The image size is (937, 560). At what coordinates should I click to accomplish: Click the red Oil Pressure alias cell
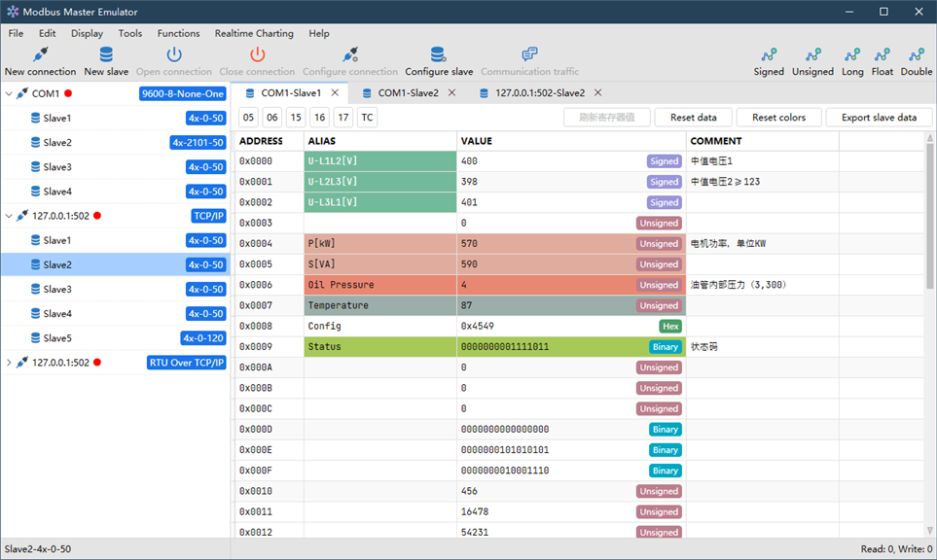click(380, 285)
